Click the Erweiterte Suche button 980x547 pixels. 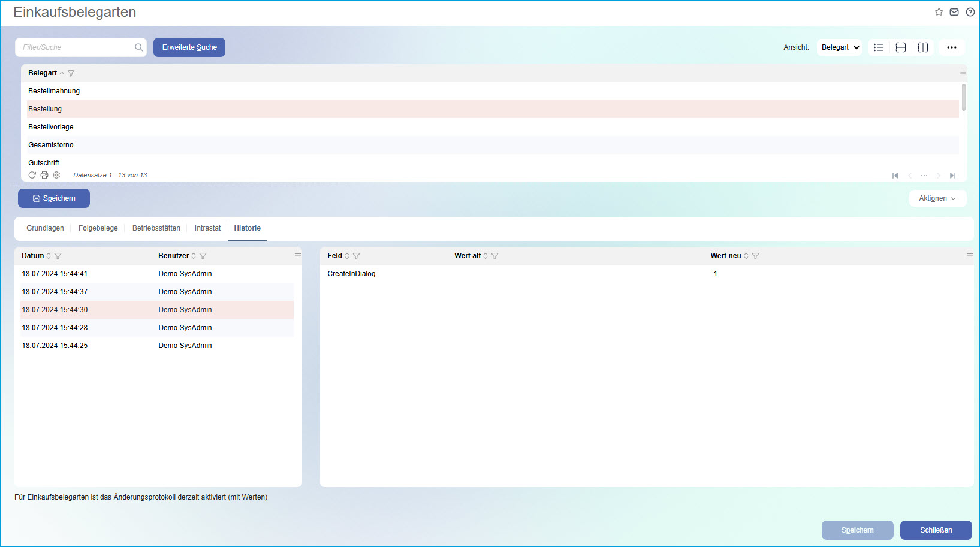[189, 47]
